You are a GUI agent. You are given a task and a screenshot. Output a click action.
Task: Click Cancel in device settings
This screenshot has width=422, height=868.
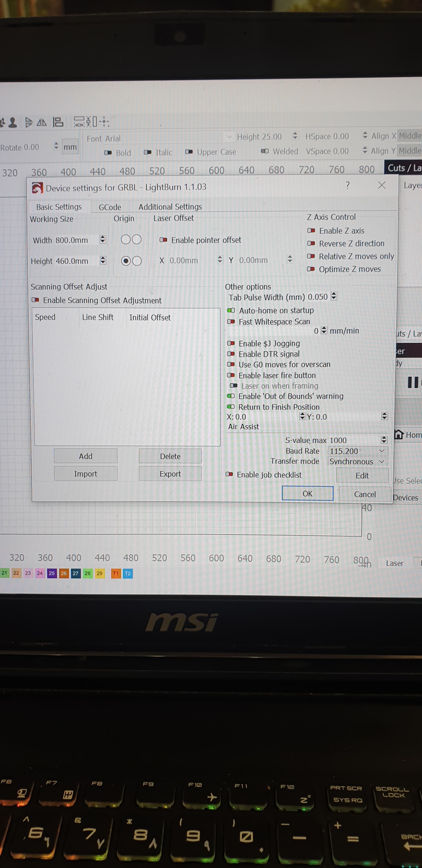click(365, 494)
